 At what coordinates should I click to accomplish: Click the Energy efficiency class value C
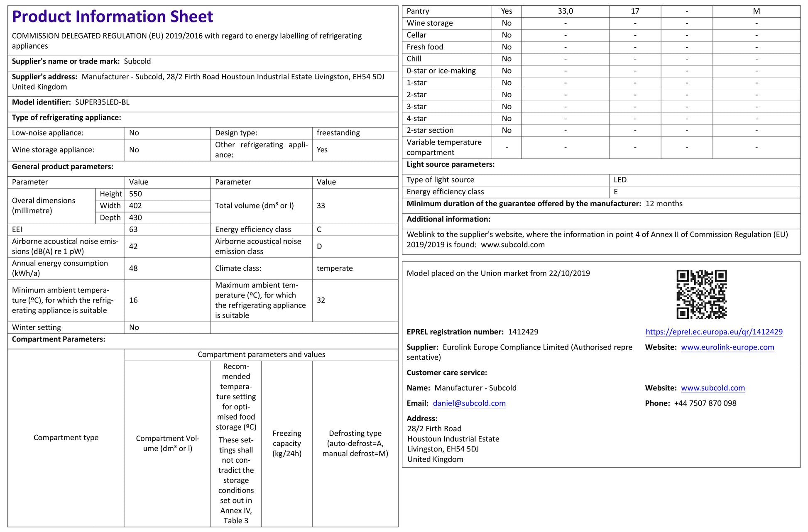[319, 229]
